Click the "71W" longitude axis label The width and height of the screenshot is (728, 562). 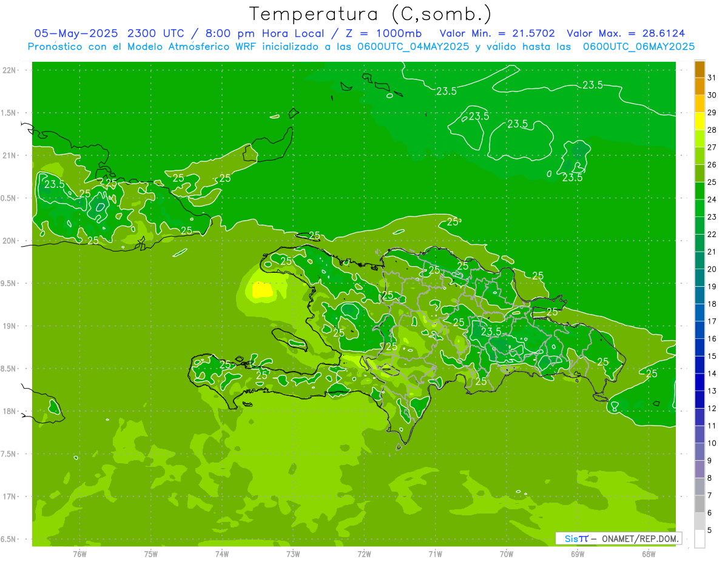(435, 554)
